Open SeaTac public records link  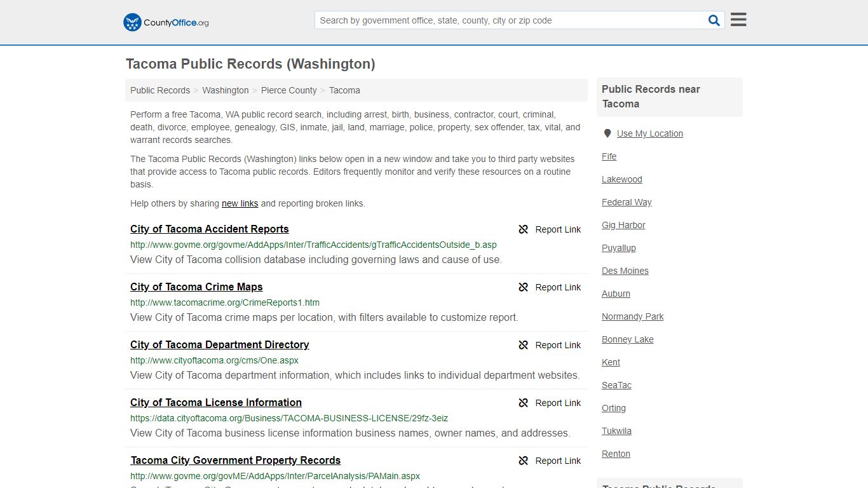pos(616,385)
